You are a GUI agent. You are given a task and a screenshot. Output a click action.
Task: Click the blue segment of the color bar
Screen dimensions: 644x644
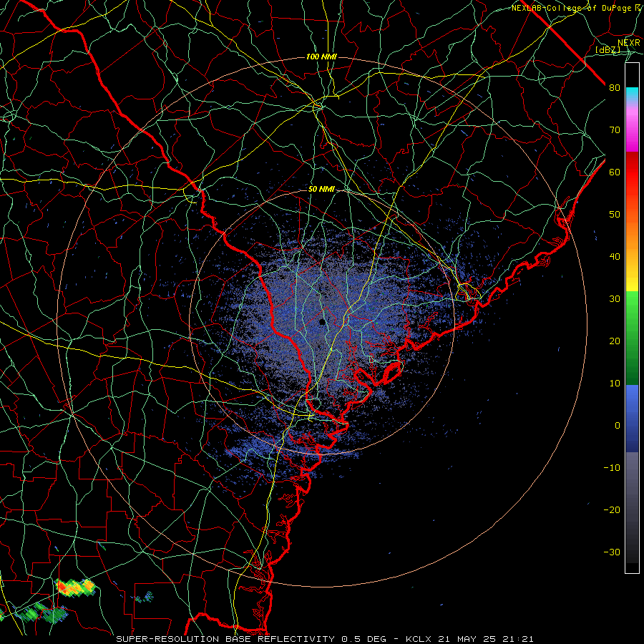coord(632,419)
